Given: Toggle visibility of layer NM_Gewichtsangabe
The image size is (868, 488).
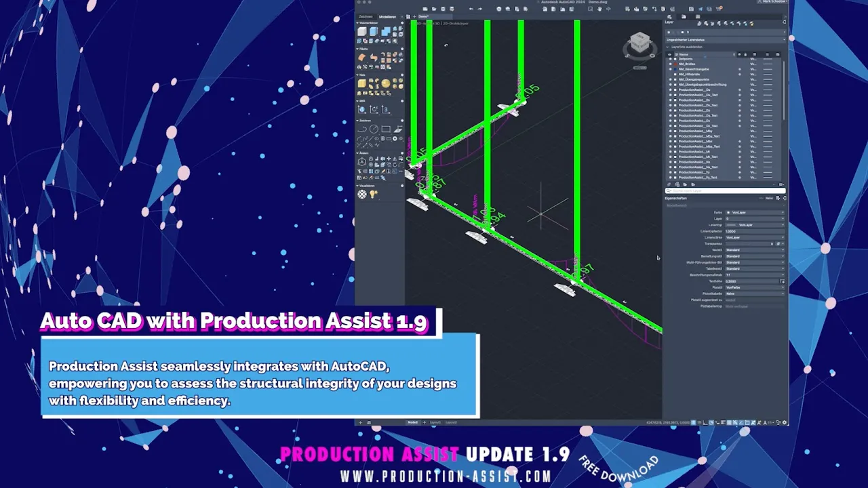Looking at the screenshot, I should tap(671, 69).
